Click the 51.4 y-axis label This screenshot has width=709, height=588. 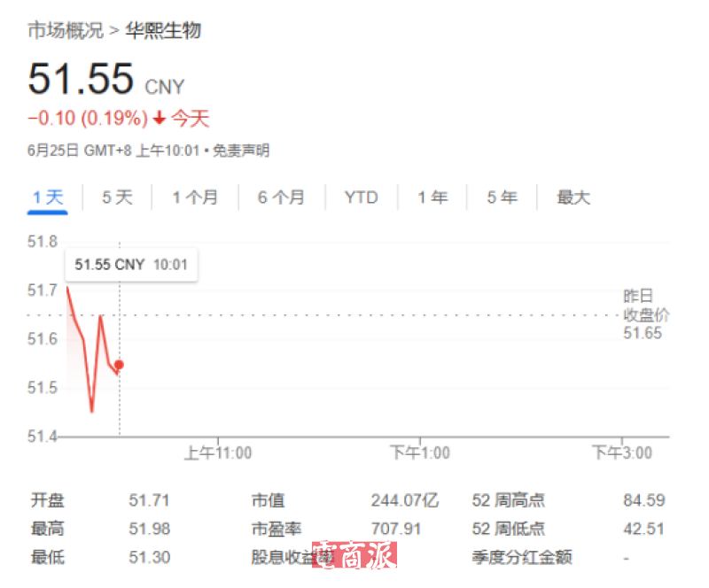pos(43,437)
